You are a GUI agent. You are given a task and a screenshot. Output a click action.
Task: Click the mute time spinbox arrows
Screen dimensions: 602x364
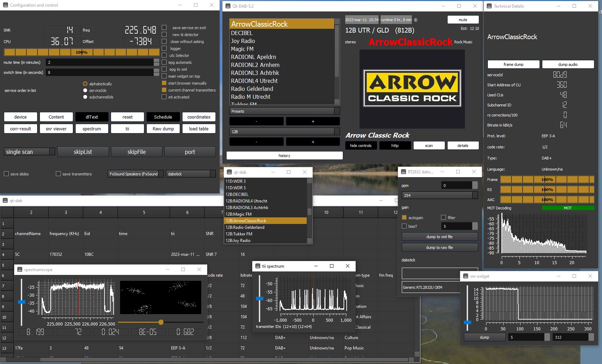(x=156, y=62)
